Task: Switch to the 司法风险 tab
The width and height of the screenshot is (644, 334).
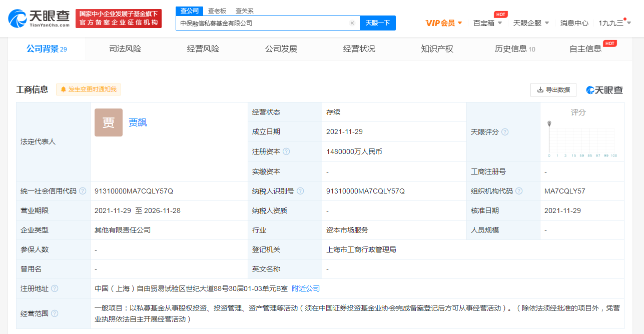Action: point(126,48)
